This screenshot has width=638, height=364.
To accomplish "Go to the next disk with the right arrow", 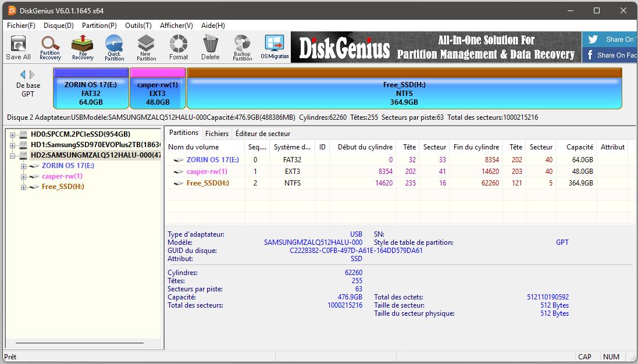I will point(32,74).
